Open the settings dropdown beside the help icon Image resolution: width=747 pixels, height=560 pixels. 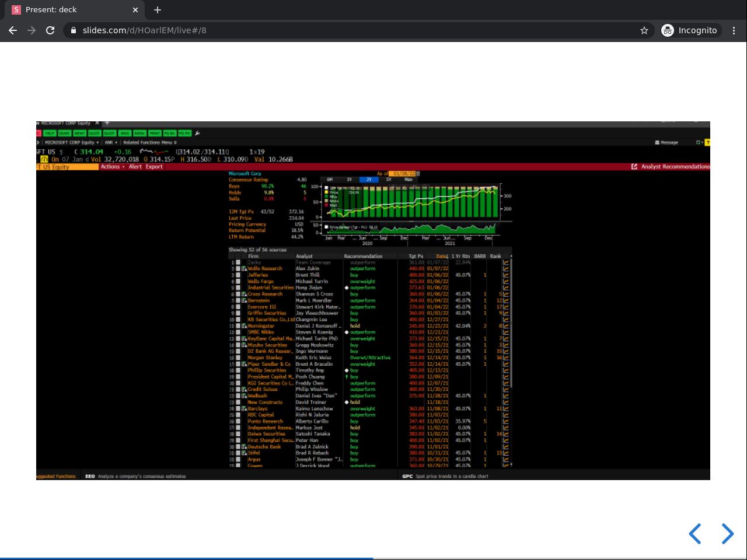point(699,142)
